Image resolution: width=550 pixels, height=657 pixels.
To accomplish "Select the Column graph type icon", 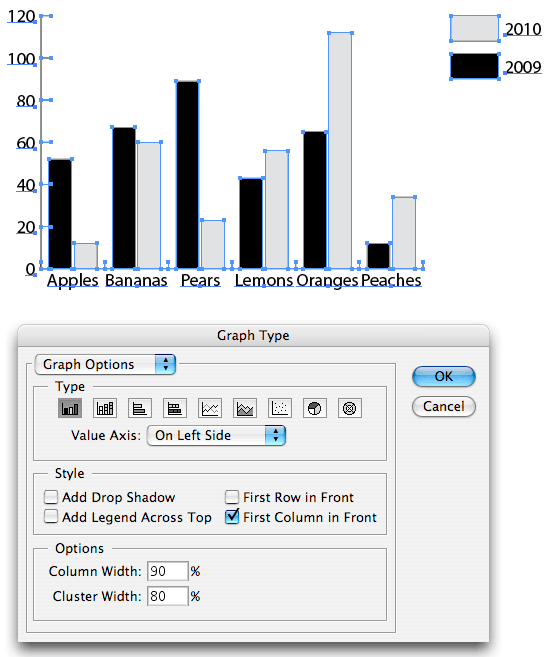I will tap(70, 408).
